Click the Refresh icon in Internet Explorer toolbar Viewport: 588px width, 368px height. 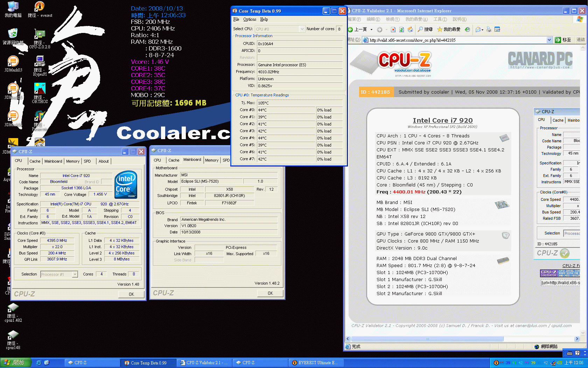click(401, 29)
